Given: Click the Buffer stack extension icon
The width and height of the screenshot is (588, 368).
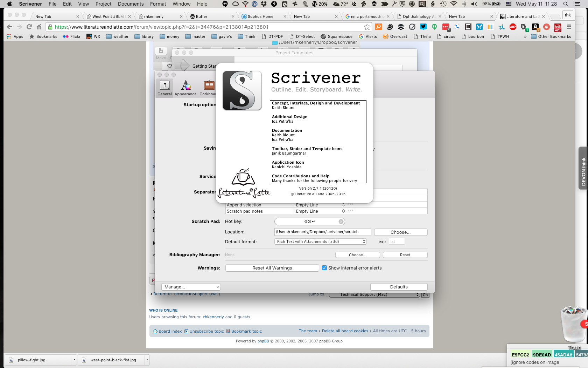Looking at the screenshot, I should [x=401, y=27].
